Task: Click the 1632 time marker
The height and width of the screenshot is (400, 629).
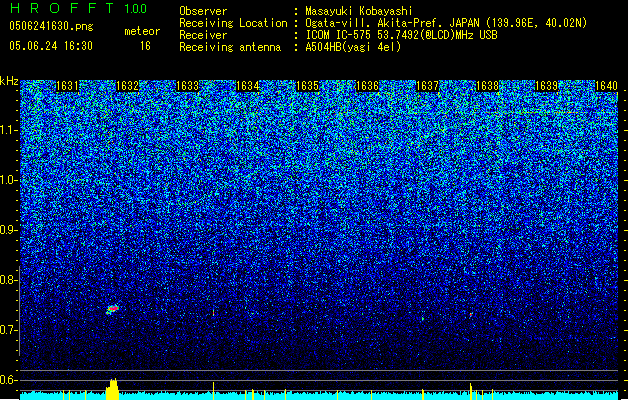Action: pyautogui.click(x=127, y=86)
